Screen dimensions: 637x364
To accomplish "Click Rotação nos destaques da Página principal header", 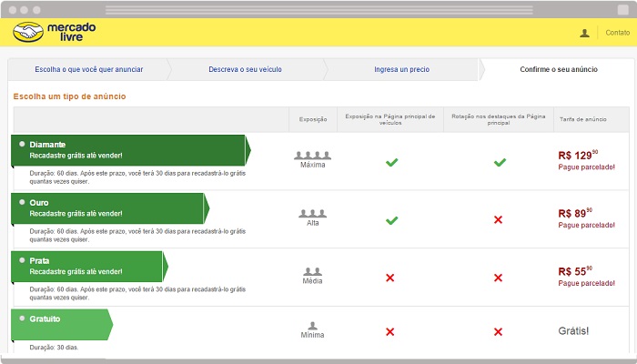I will pos(499,119).
